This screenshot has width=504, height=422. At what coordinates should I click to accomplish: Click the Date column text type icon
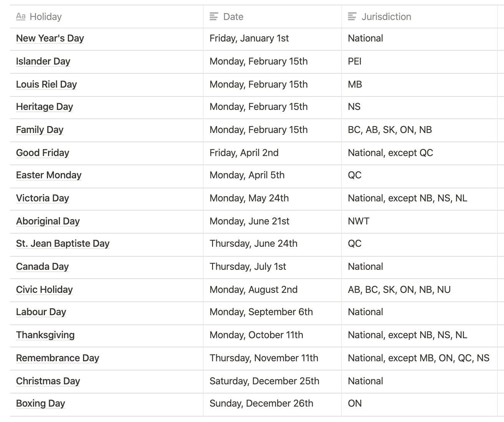click(x=214, y=17)
